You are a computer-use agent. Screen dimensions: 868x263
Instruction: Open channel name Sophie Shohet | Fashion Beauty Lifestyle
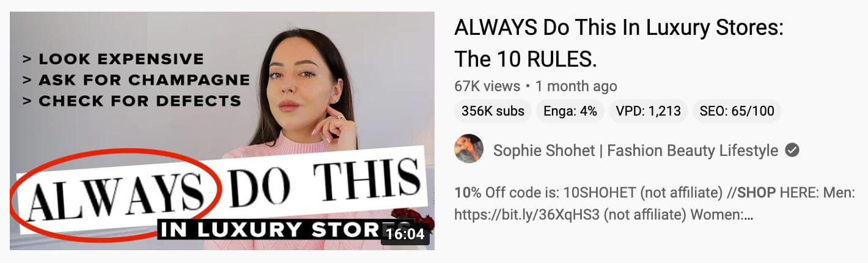tap(636, 150)
